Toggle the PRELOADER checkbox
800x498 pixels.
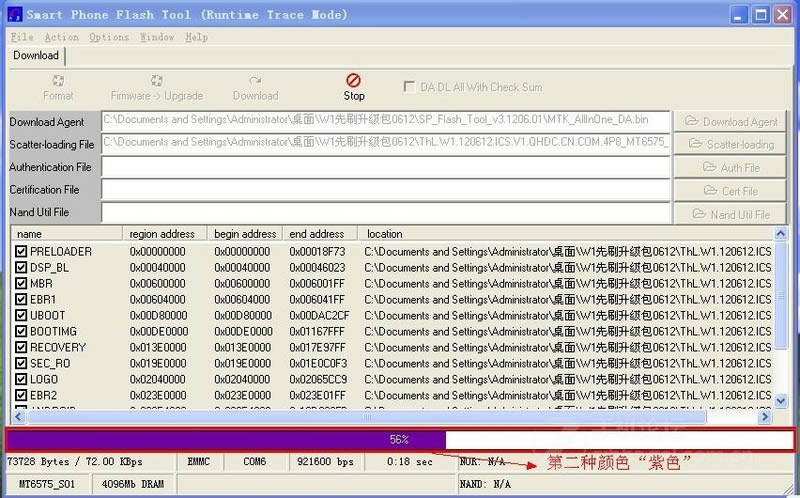21,252
